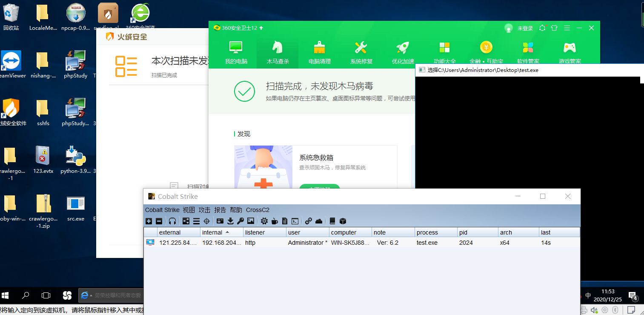This screenshot has width=644, height=315.
Task: Open the Cobalt Strike menu
Action: click(x=162, y=210)
